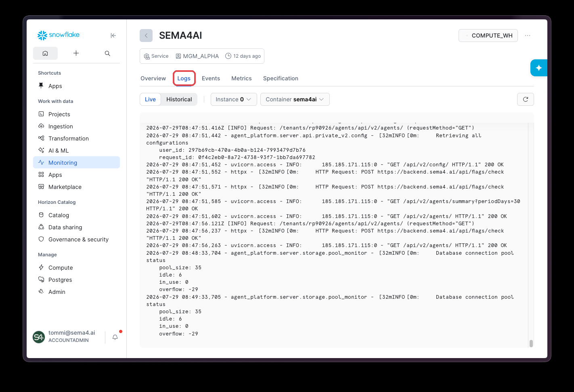Viewport: 574px width, 392px height.
Task: Open Monitoring in the sidebar
Action: pos(76,162)
